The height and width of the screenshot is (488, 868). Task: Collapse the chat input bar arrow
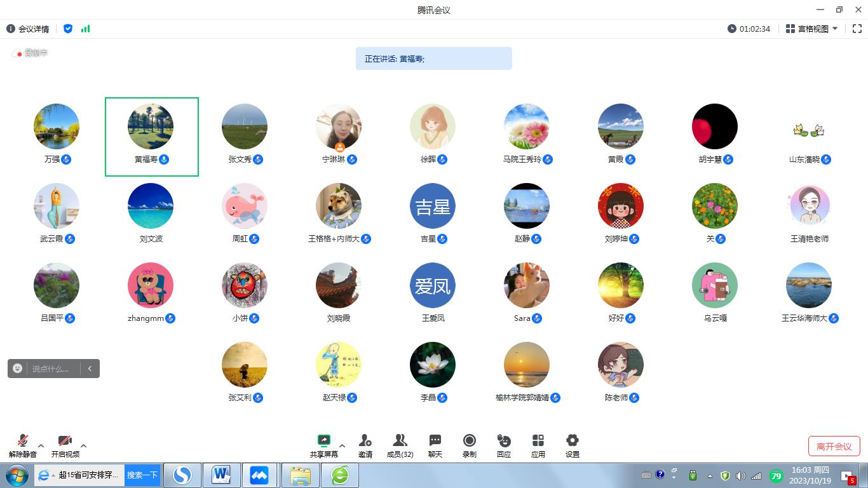[90, 369]
